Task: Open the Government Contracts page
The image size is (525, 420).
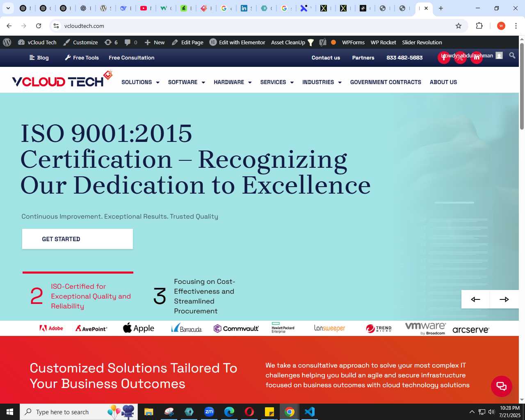Action: pyautogui.click(x=386, y=82)
